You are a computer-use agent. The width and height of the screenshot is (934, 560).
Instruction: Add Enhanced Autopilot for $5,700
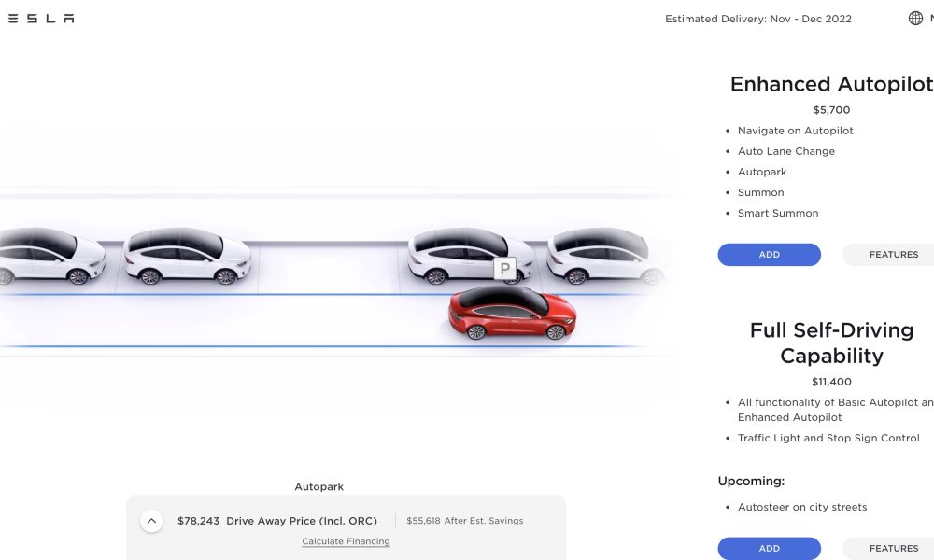[x=769, y=255]
